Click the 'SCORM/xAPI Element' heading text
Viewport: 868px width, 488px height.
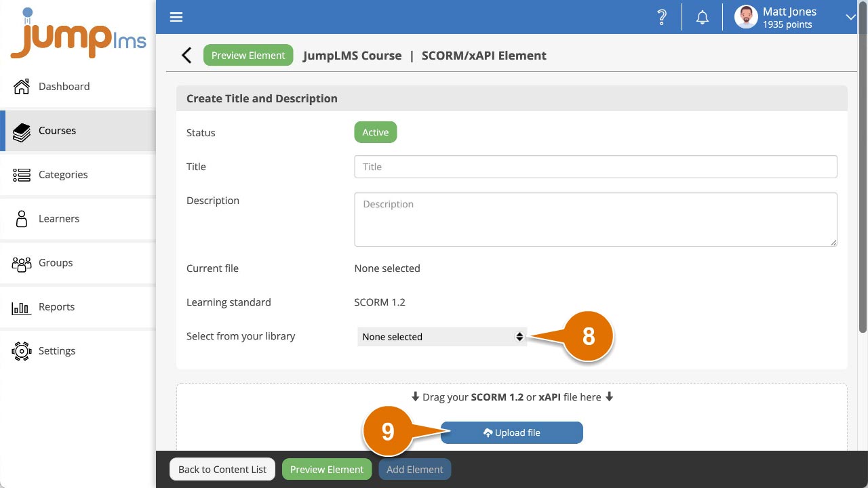tap(484, 56)
